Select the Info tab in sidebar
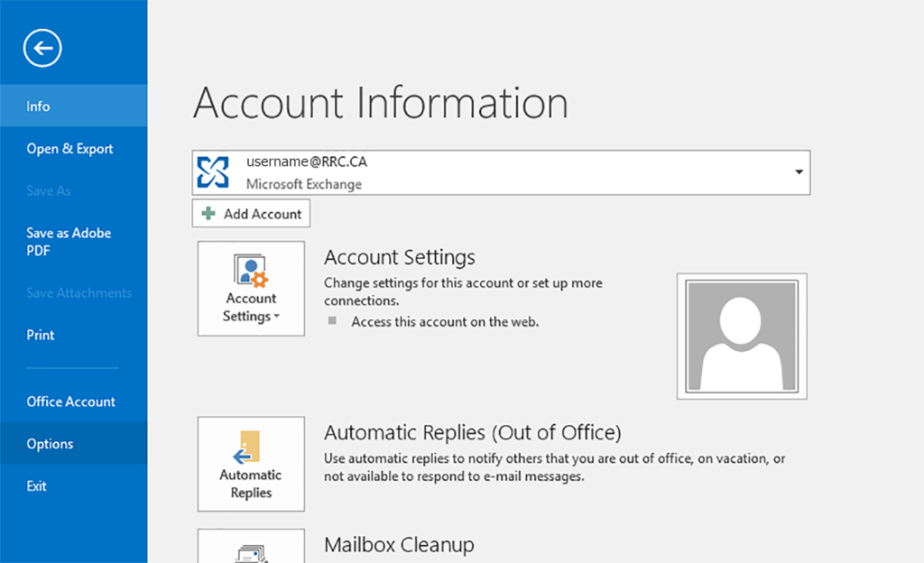The image size is (924, 563). 38,106
